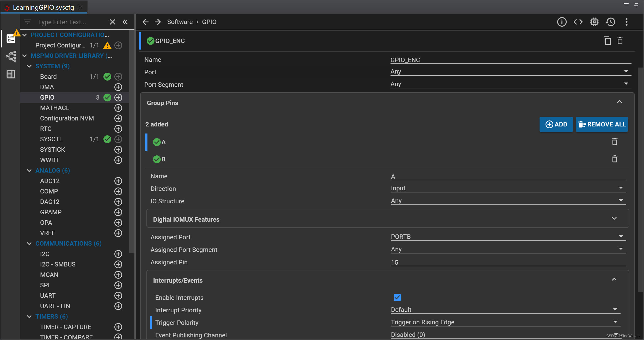The width and height of the screenshot is (644, 340).
Task: Click the REMOVE ALL button
Action: point(602,124)
